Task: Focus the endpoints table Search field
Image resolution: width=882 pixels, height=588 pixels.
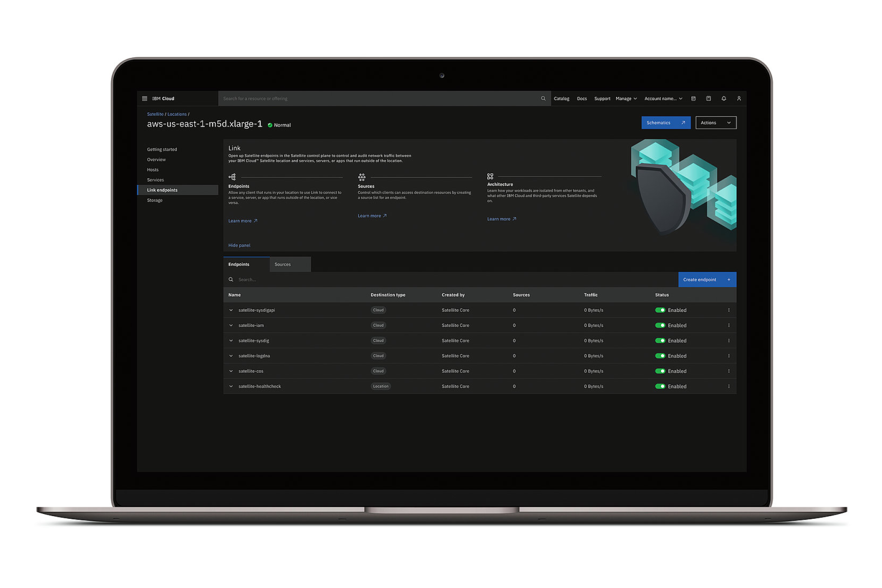Action: (x=451, y=279)
